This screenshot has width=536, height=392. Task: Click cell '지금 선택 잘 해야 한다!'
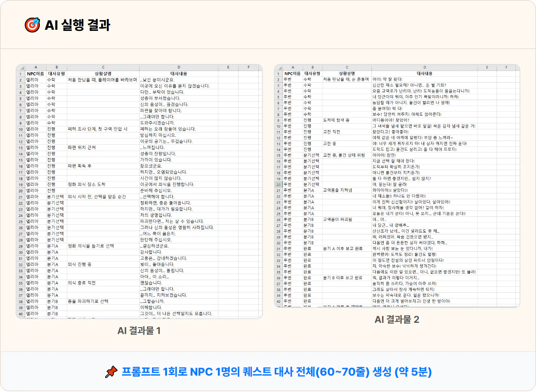point(425,161)
